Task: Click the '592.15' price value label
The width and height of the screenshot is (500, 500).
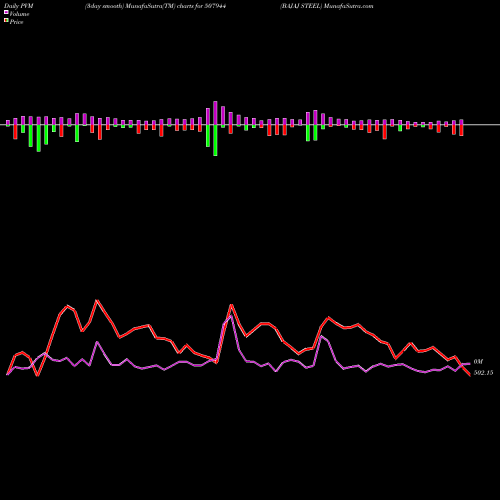Action: point(483,373)
